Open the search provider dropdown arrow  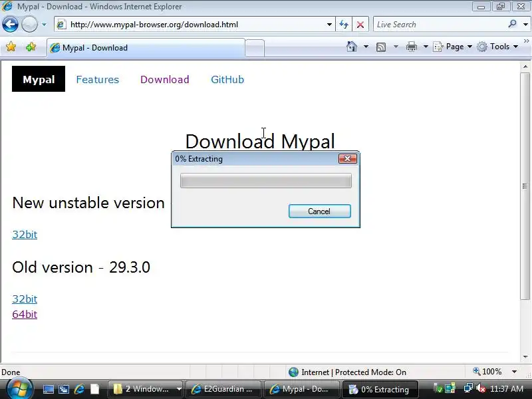pyautogui.click(x=525, y=25)
